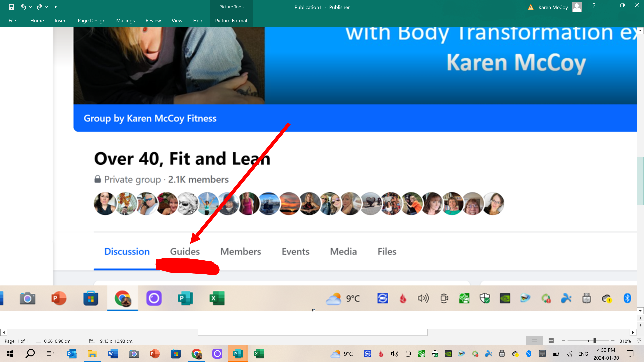Switch to single page view
The image size is (644, 362).
click(x=534, y=341)
